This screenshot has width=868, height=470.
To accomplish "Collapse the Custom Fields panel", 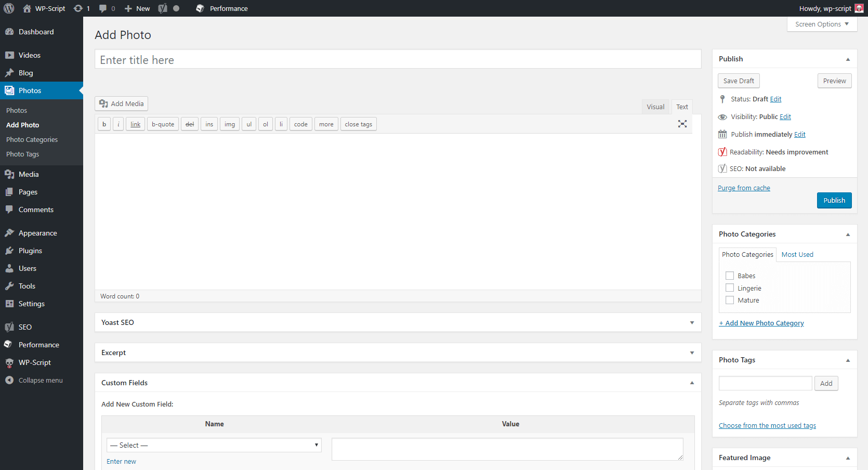I will click(692, 383).
